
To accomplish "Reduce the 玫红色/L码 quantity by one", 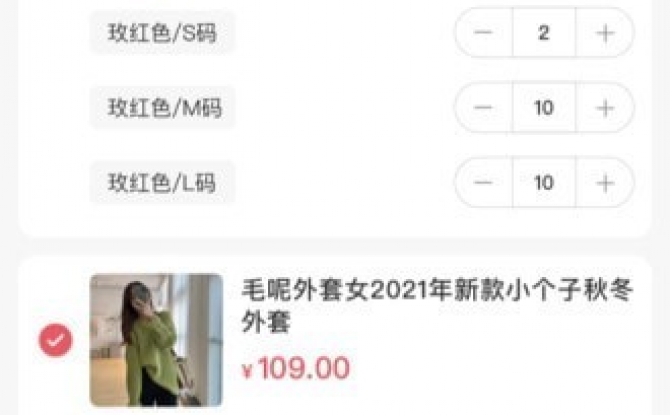I will [483, 183].
